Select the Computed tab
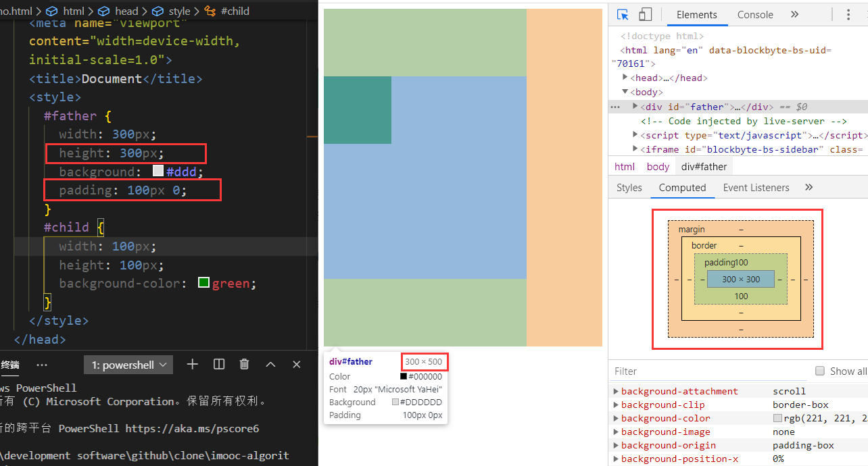The image size is (868, 466). tap(682, 188)
